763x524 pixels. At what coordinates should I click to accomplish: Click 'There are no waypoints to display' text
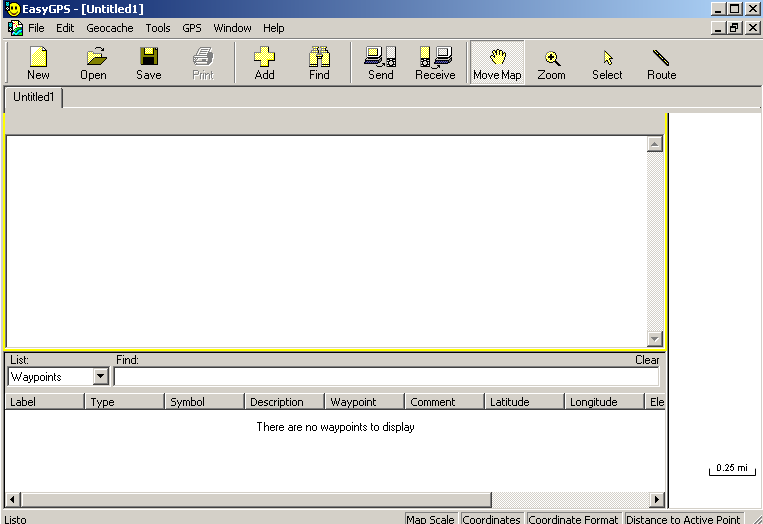pos(335,427)
